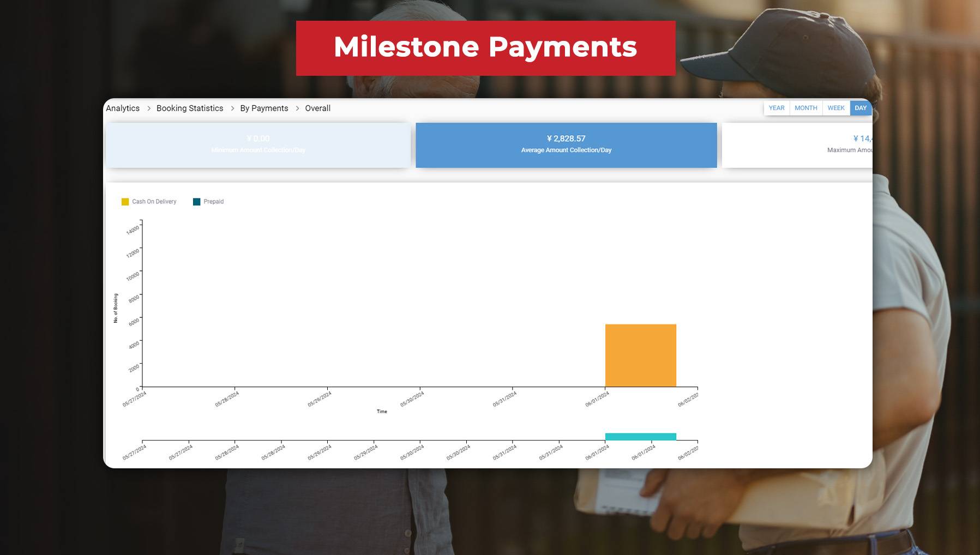This screenshot has width=980, height=555.
Task: Switch the view to MONTH
Action: pos(806,108)
